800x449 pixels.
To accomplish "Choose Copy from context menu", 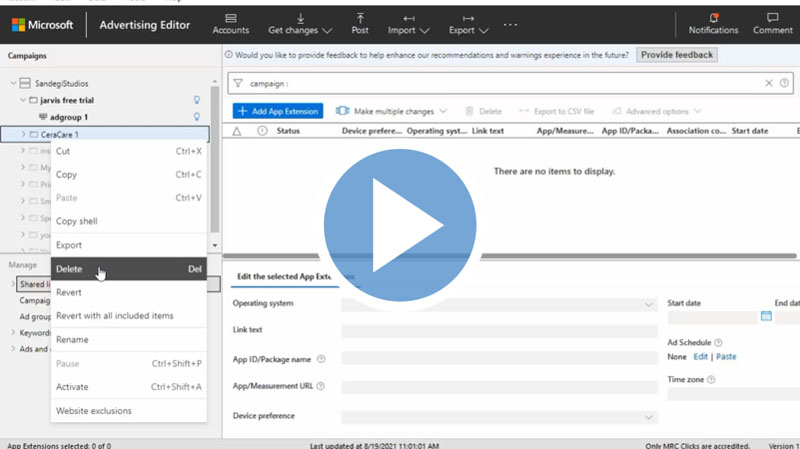I will point(129,174).
